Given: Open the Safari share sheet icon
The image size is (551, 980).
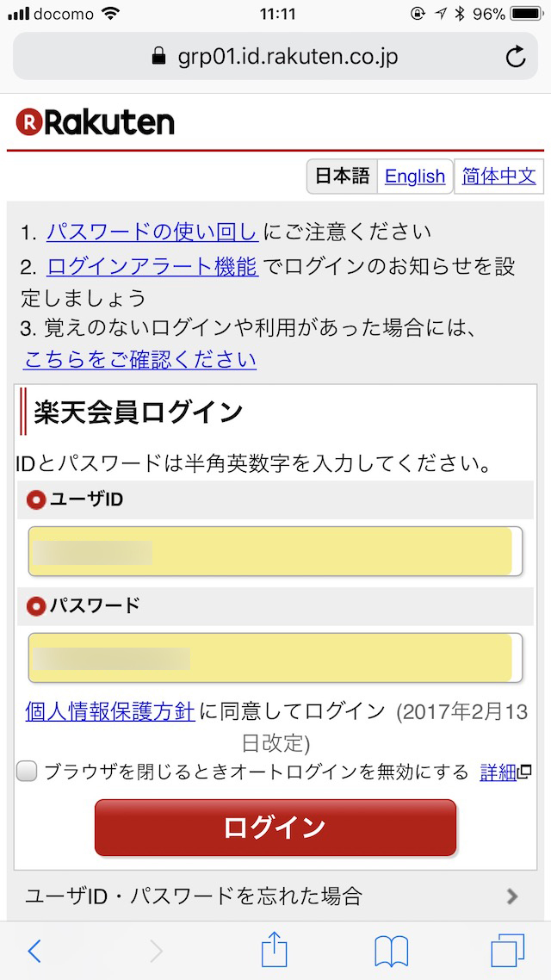Looking at the screenshot, I should click(x=275, y=949).
